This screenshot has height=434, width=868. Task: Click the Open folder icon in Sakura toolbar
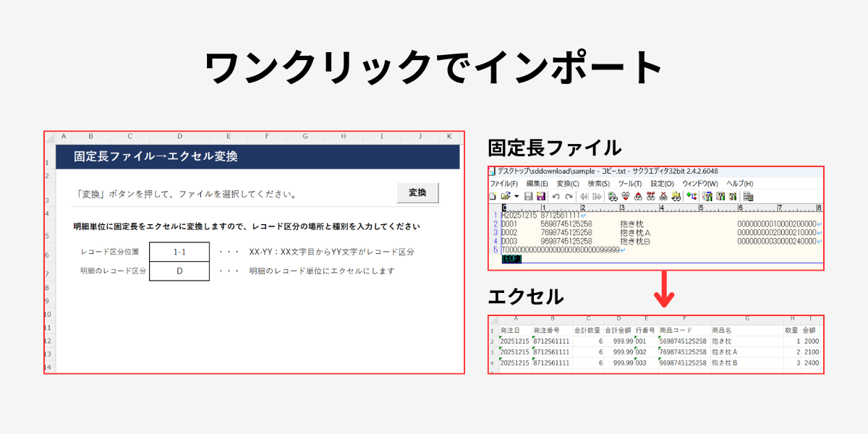(x=505, y=196)
